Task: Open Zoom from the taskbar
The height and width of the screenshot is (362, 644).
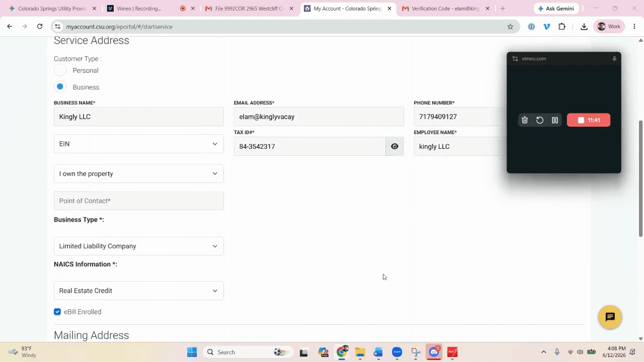Action: coord(397,352)
